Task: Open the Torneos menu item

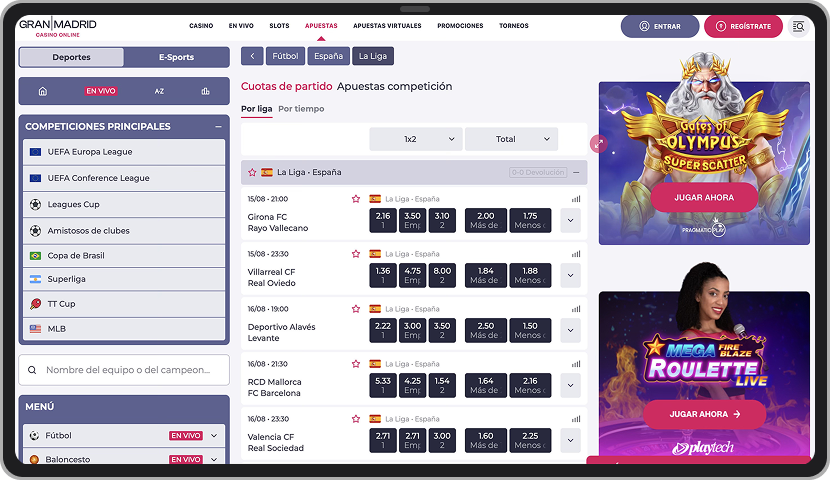Action: click(513, 25)
